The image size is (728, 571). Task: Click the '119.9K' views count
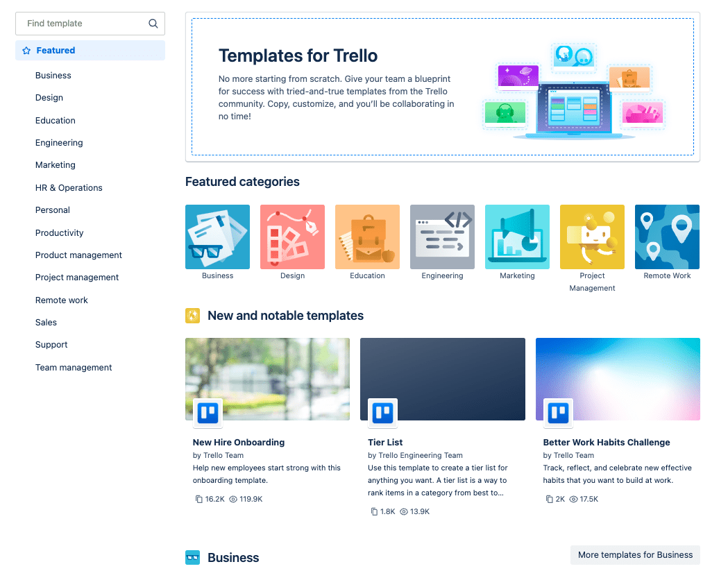[x=251, y=499]
